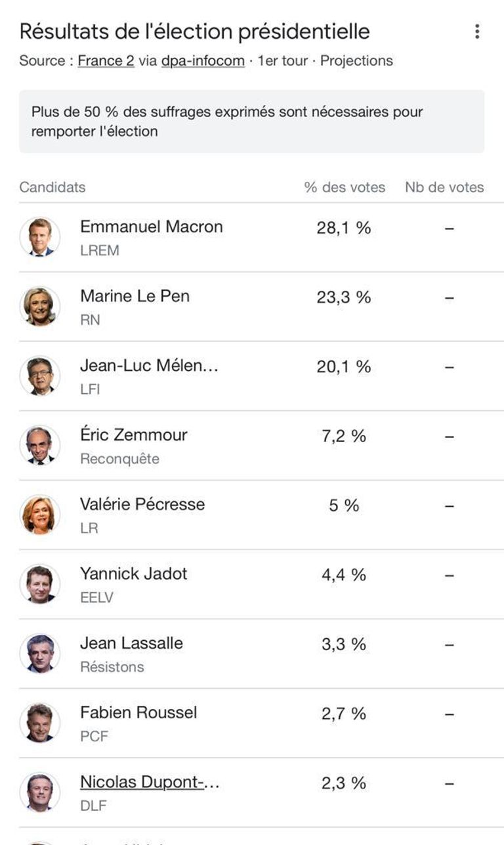Tap Emmanuel Macron's profile photo
Screen dimensions: 504x845
coord(40,237)
